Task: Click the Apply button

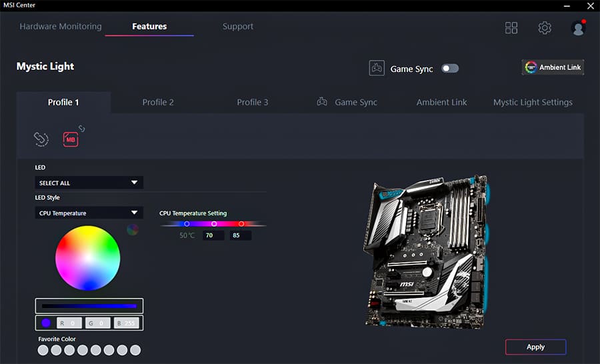Action: [535, 347]
